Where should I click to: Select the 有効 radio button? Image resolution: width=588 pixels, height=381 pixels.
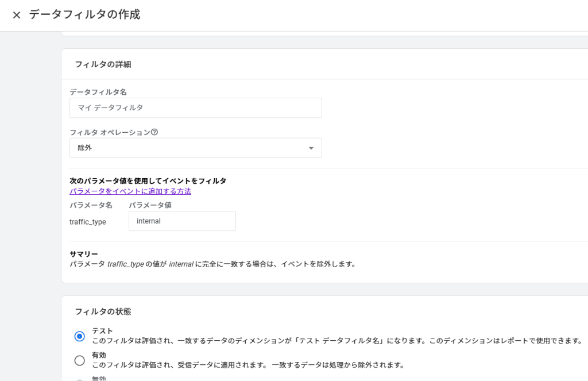tap(80, 360)
